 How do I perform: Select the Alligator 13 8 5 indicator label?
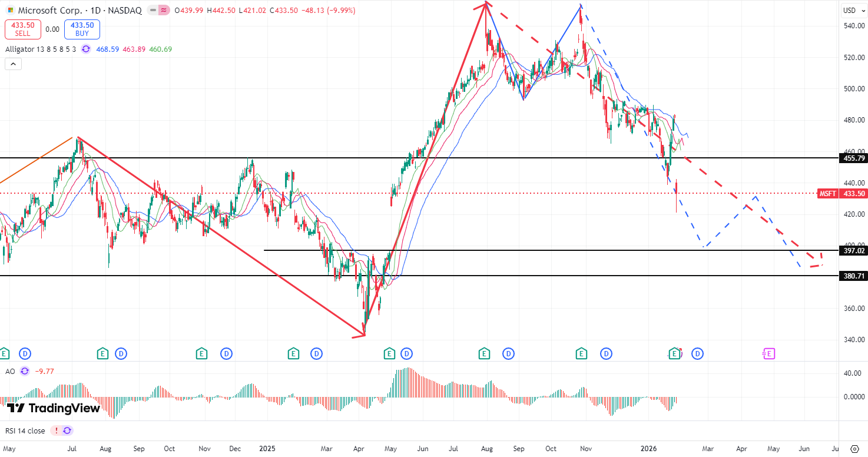pyautogui.click(x=41, y=49)
